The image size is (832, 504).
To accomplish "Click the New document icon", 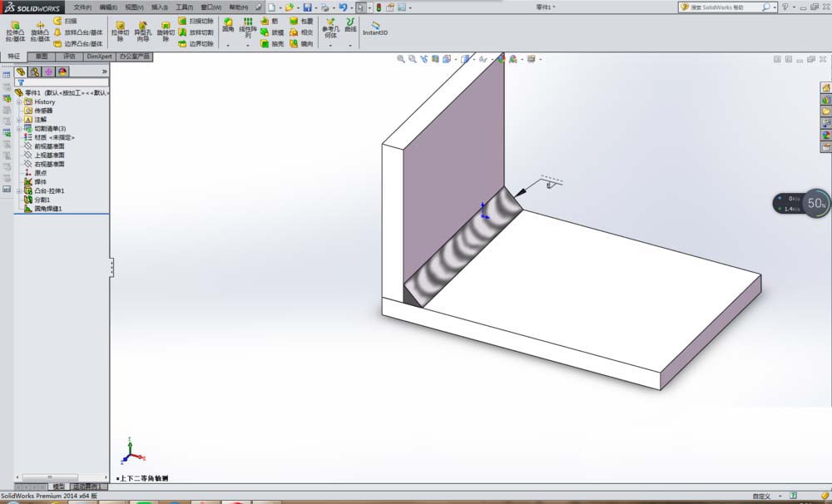I will click(271, 7).
